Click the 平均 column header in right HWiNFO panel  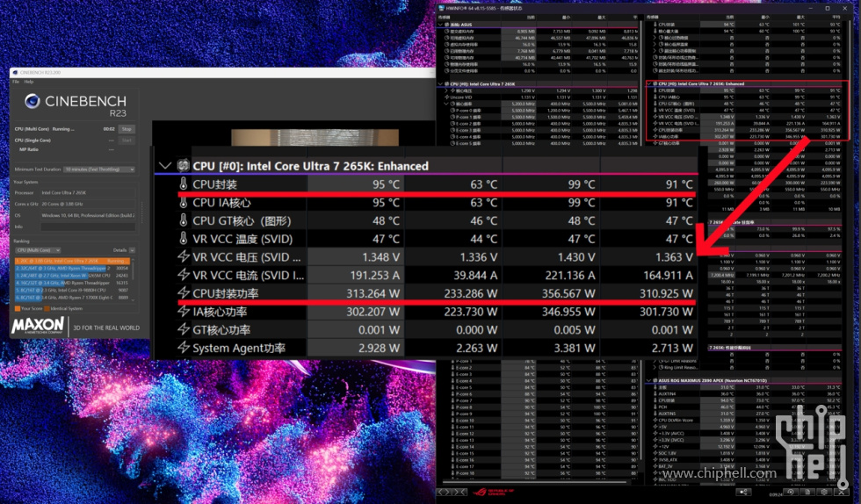(823, 18)
